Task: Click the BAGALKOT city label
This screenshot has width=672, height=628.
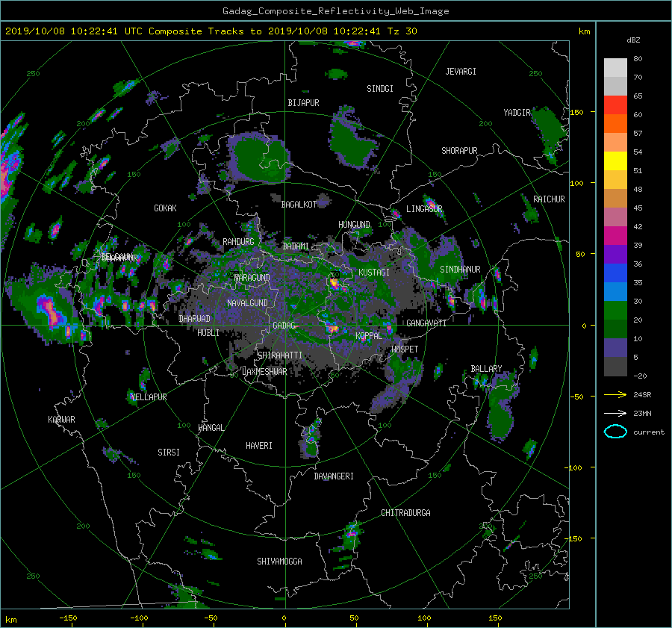Action: point(299,205)
